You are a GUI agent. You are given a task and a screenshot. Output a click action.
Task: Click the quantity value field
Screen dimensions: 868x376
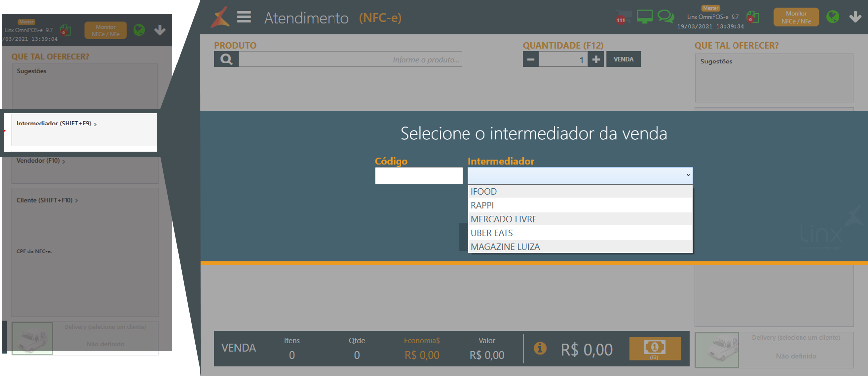[x=563, y=59]
